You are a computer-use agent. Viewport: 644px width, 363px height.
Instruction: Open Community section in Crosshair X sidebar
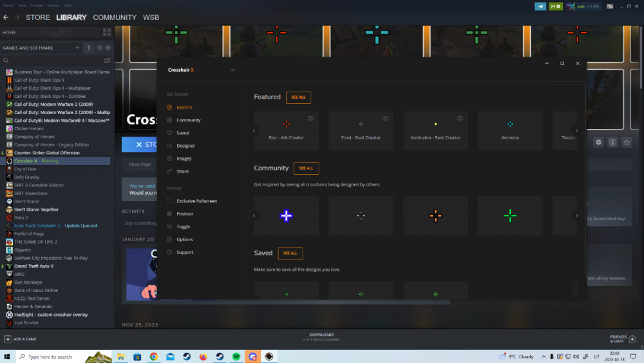[x=188, y=120]
